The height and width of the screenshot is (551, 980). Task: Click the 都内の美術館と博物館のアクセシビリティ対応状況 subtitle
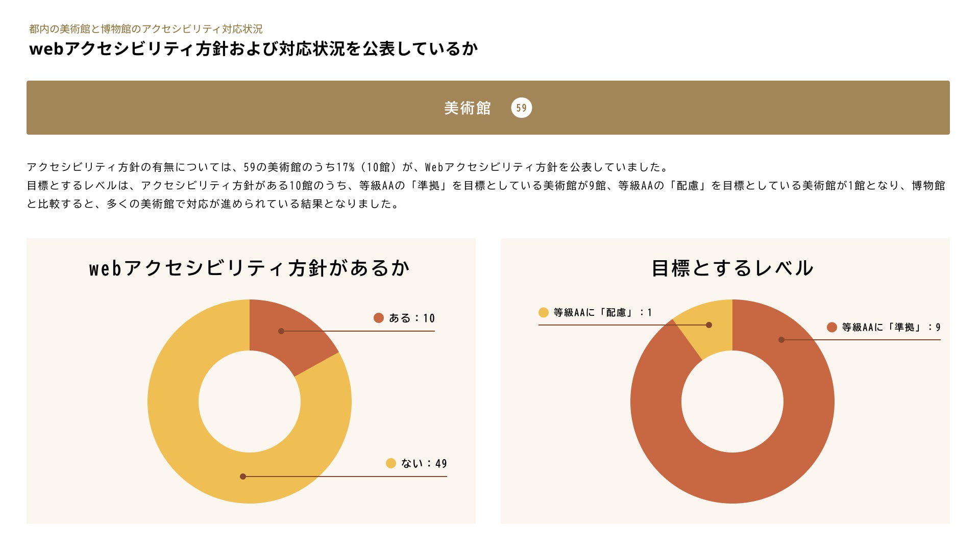146,29
